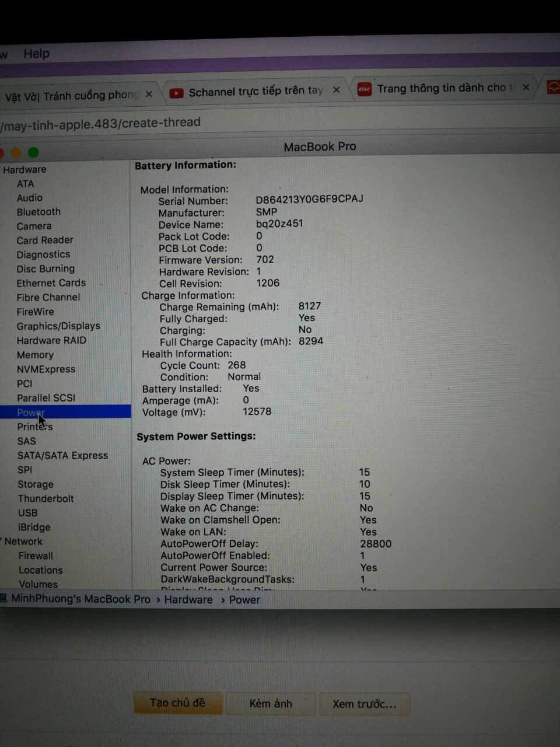Viewport: 560px width, 747px height.
Task: Select Bluetooth in the sidebar
Action: click(x=38, y=212)
